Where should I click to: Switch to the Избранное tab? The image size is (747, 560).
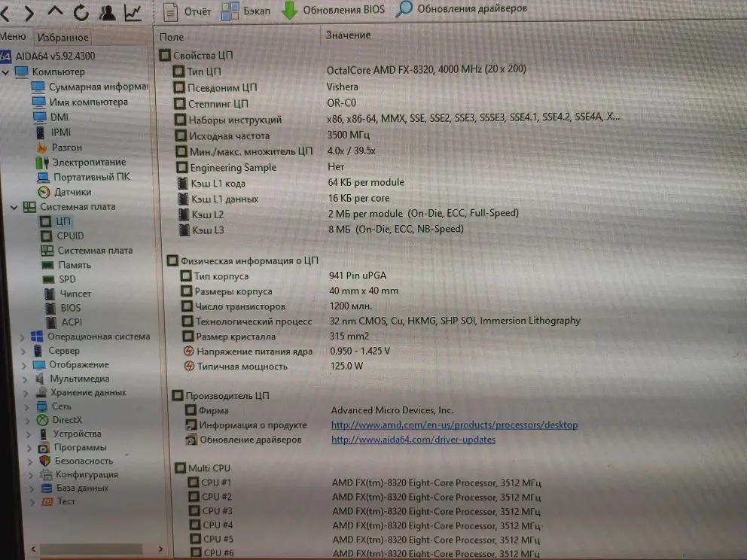pos(63,37)
